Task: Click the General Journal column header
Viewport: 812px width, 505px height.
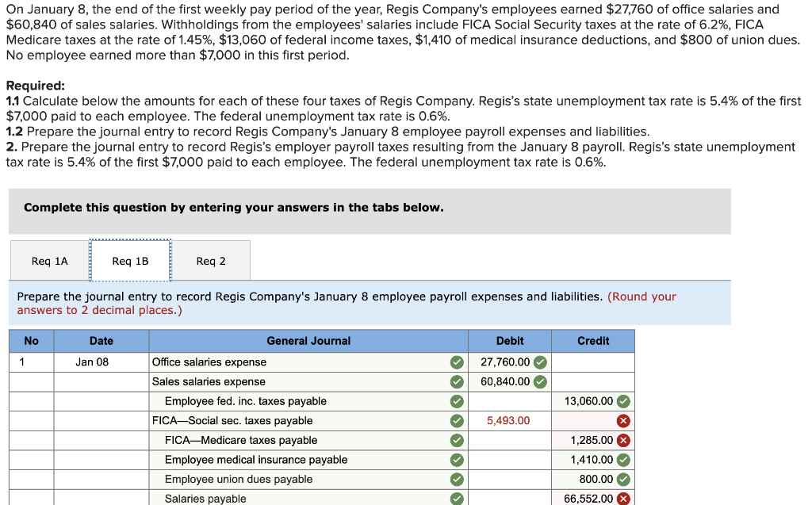Action: coord(308,341)
